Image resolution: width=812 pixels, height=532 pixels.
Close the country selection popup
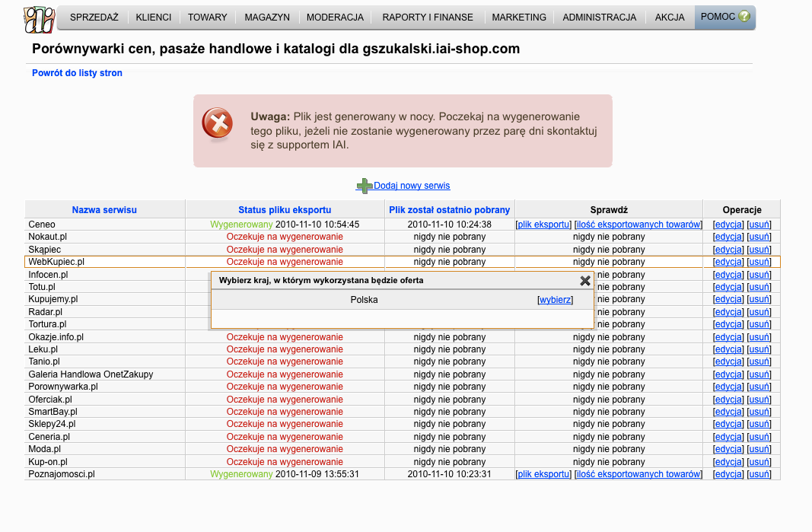585,281
